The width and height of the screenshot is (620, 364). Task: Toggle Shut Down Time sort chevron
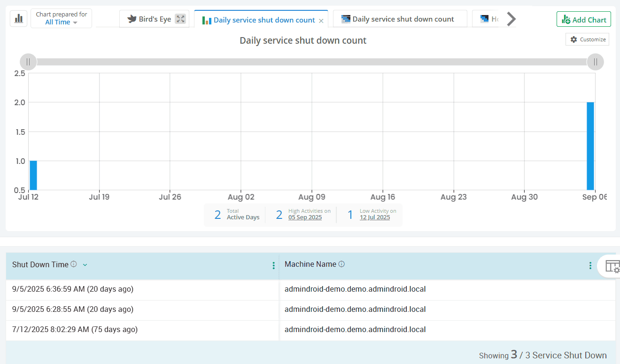tap(85, 264)
